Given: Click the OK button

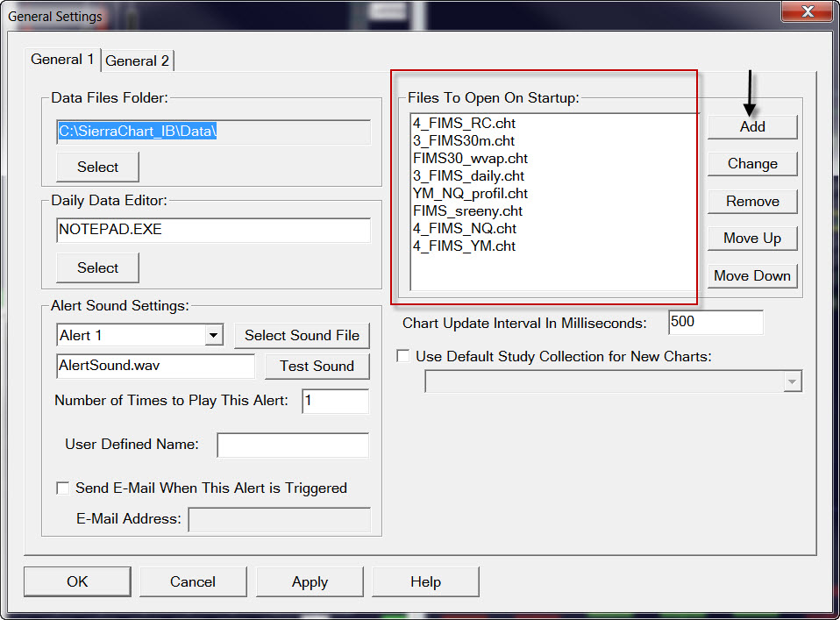Looking at the screenshot, I should tap(77, 582).
